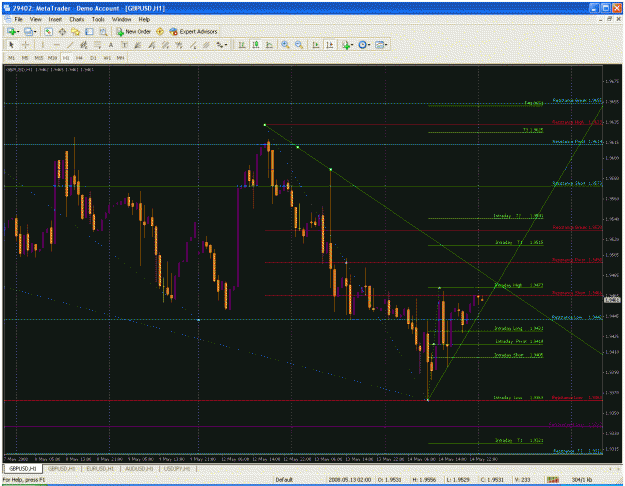Open the File menu
Viewport: 625px width, 486px height.
(18, 19)
